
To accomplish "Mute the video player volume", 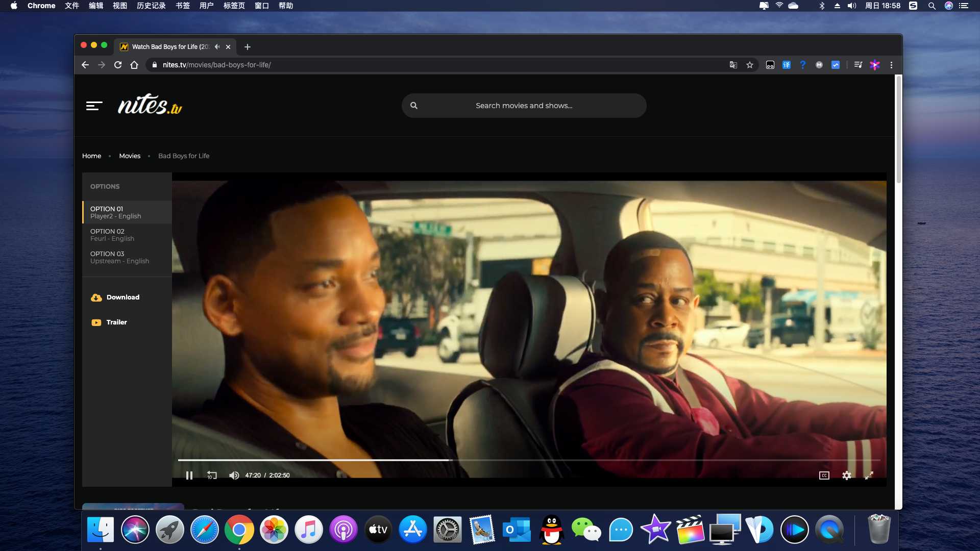I will pyautogui.click(x=234, y=475).
